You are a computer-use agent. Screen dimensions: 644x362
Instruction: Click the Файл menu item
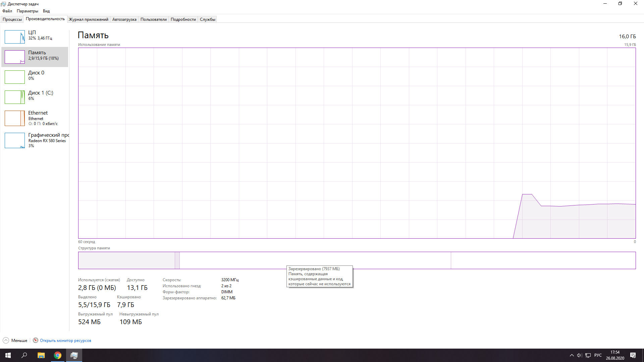7,11
